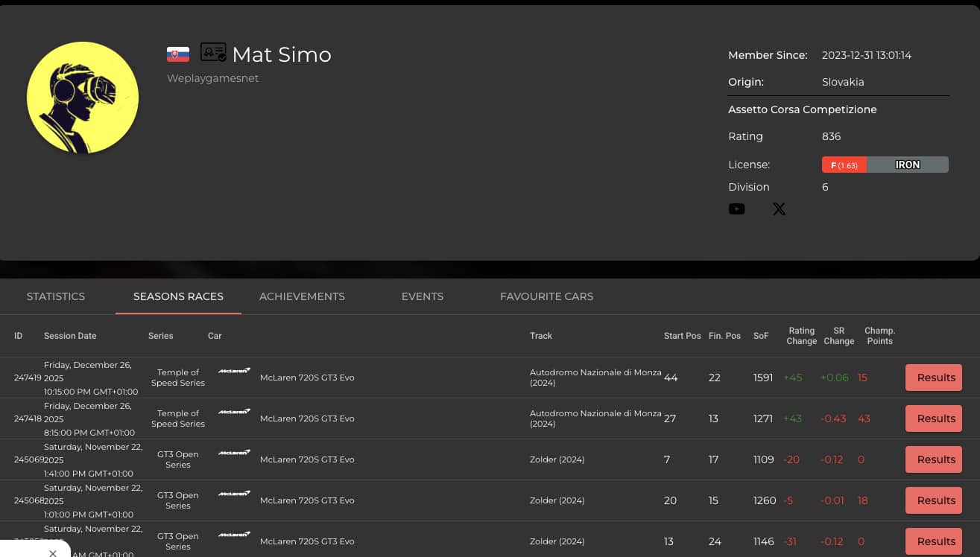View Results for race 247419
The height and width of the screenshot is (557, 980).
click(933, 378)
